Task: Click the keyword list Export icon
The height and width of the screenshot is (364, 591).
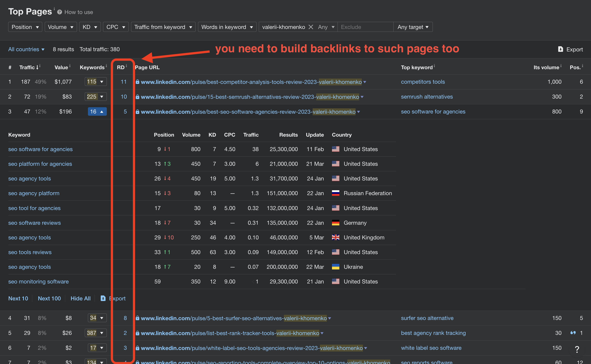Action: (x=103, y=299)
